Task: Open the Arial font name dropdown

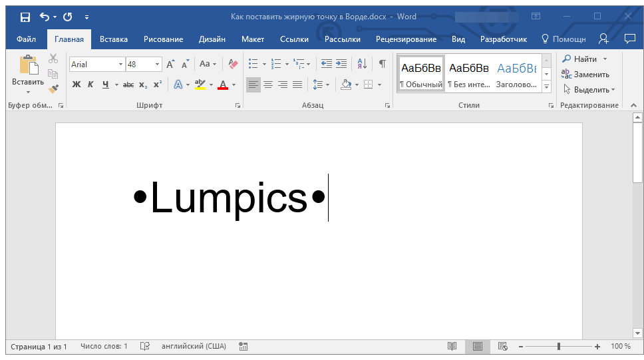Action: coord(120,65)
